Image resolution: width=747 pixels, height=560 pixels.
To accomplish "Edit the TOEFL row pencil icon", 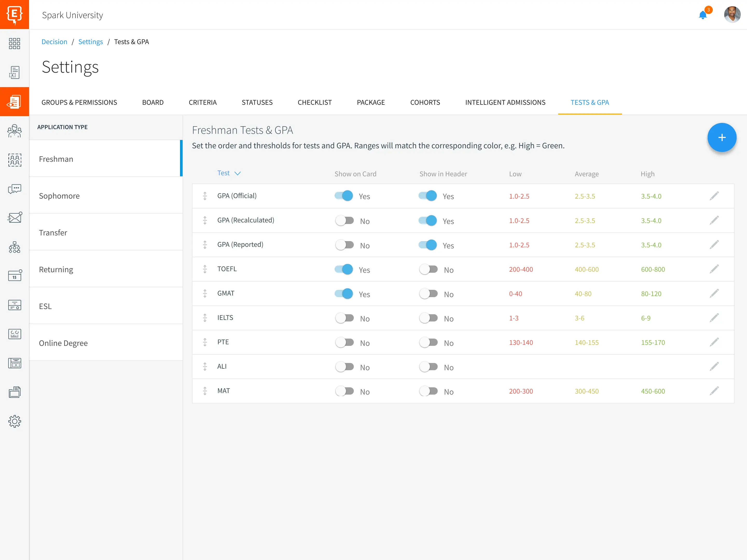I will (x=714, y=269).
